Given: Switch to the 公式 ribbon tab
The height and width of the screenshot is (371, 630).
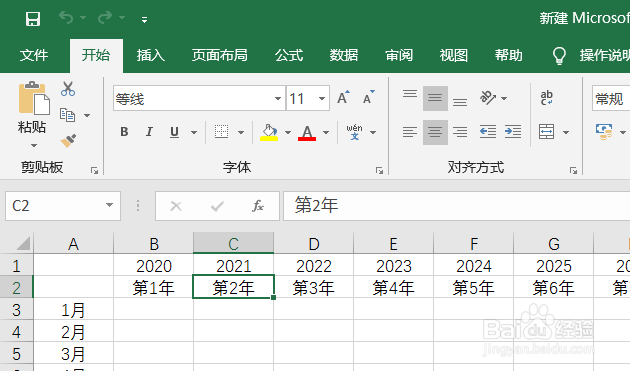Looking at the screenshot, I should pos(289,55).
